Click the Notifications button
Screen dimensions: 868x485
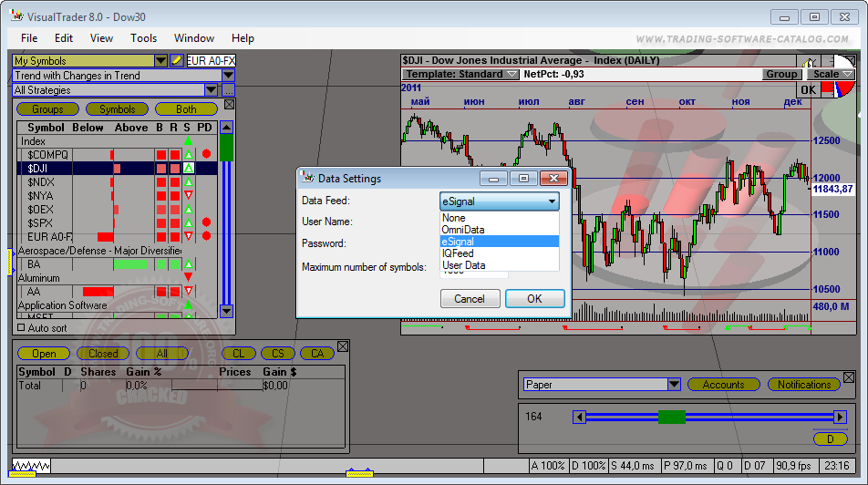(803, 385)
